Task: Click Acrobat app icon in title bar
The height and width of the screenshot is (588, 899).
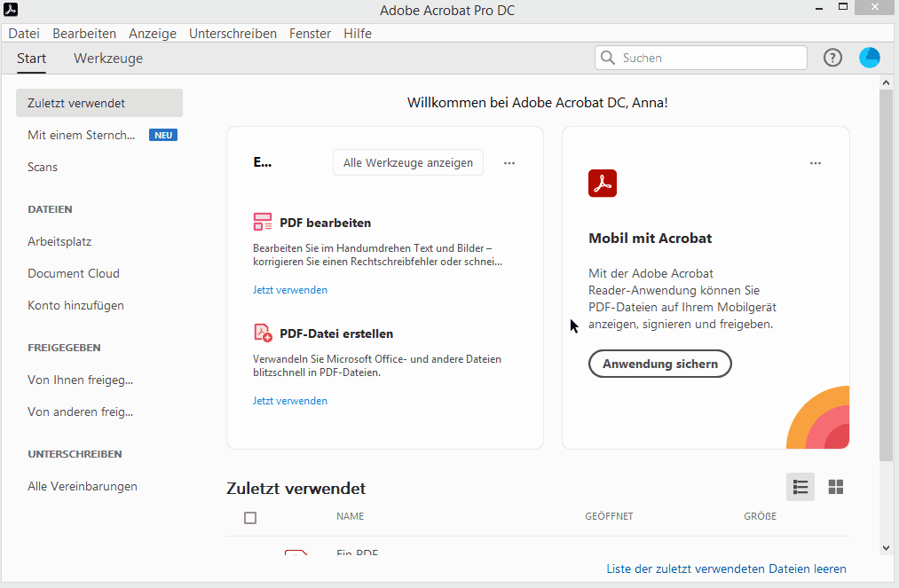Action: [11, 9]
